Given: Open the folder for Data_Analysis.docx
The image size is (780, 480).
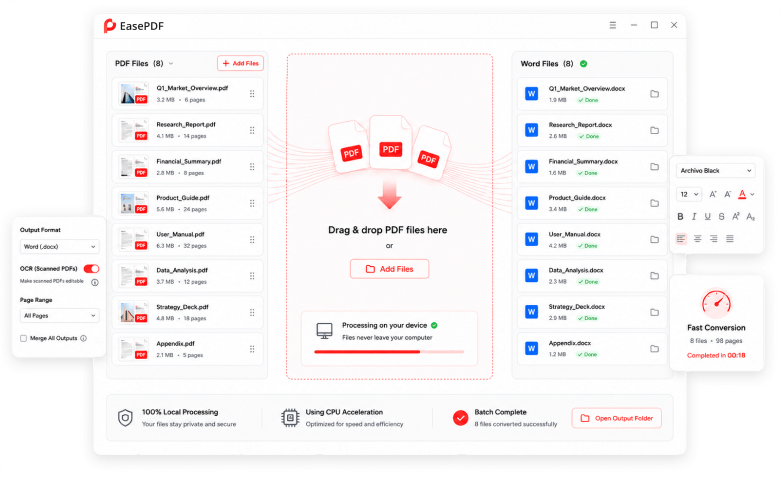Looking at the screenshot, I should [655, 276].
